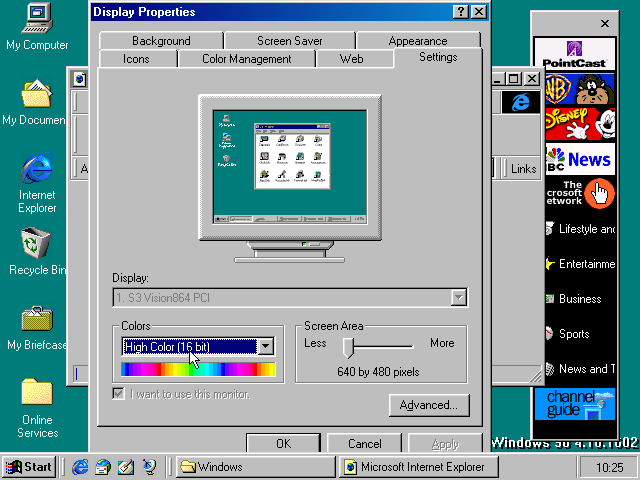Open the News and Technology channel category

[x=580, y=369]
